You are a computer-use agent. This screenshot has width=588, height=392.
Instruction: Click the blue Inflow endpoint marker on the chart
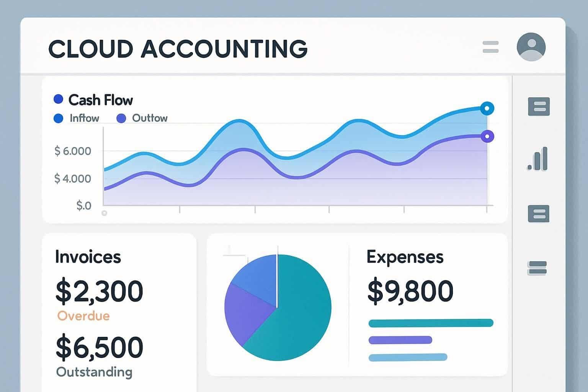tap(487, 109)
